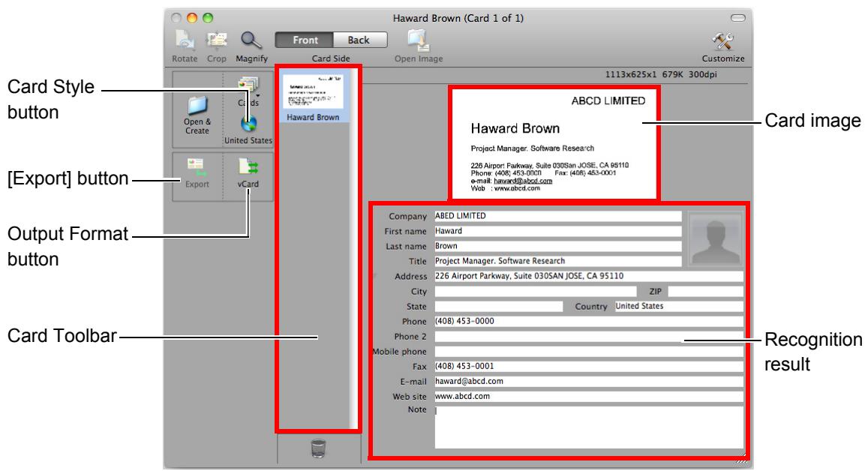Viewport: 868px width, 471px height.
Task: Click the empty ZIP field
Action: 706,291
